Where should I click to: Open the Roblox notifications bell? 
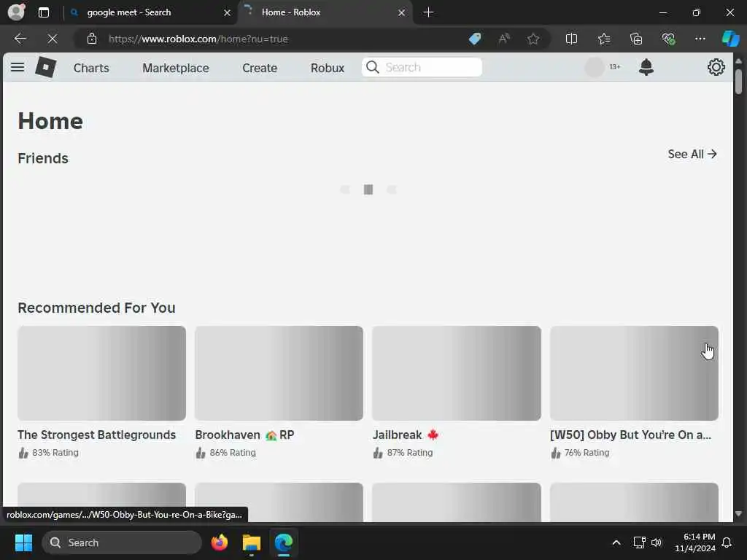coord(646,67)
